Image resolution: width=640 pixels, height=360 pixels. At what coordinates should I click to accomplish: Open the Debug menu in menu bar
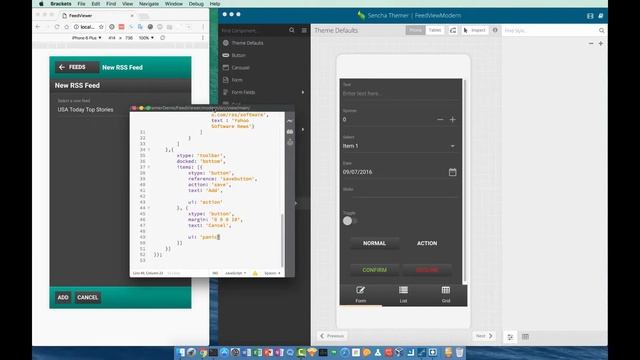(196, 4)
